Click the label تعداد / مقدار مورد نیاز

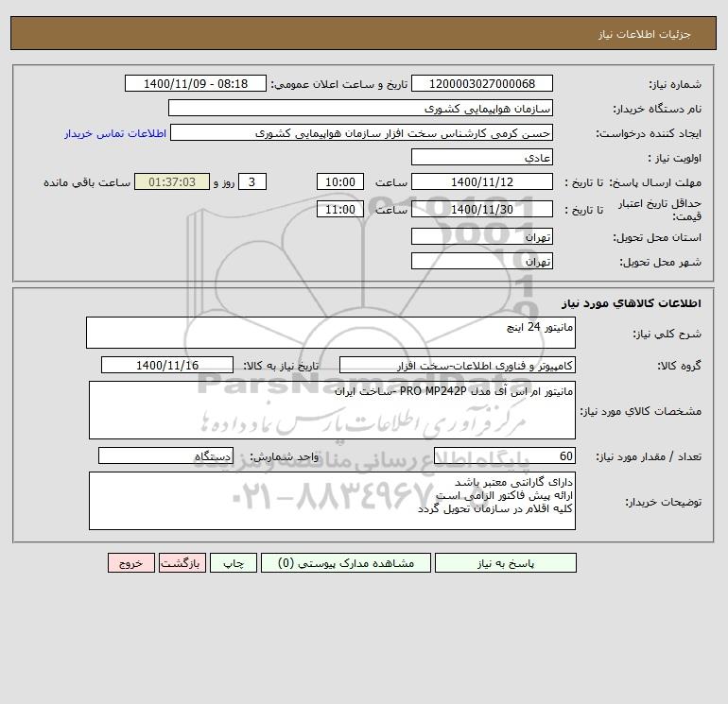click(649, 457)
